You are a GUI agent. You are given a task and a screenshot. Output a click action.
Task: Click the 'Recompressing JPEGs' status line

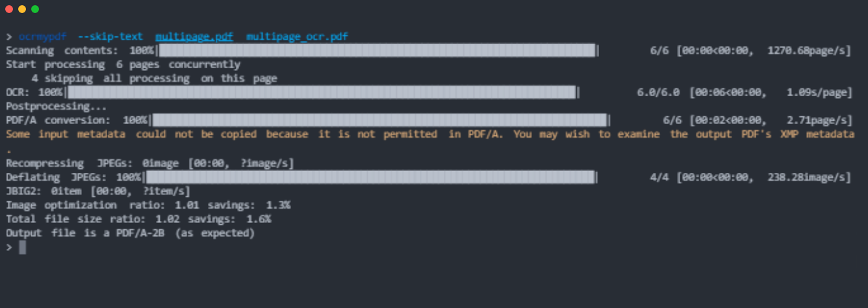pyautogui.click(x=149, y=163)
